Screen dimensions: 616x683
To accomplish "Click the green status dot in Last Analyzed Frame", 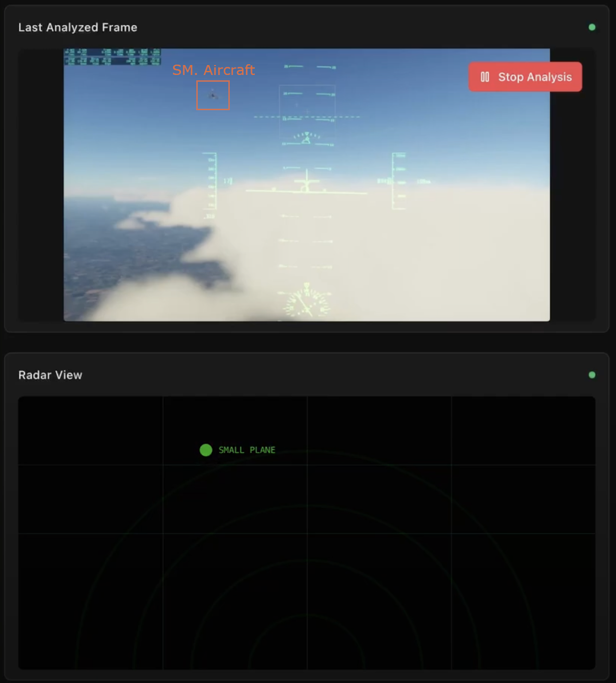I will coord(592,27).
